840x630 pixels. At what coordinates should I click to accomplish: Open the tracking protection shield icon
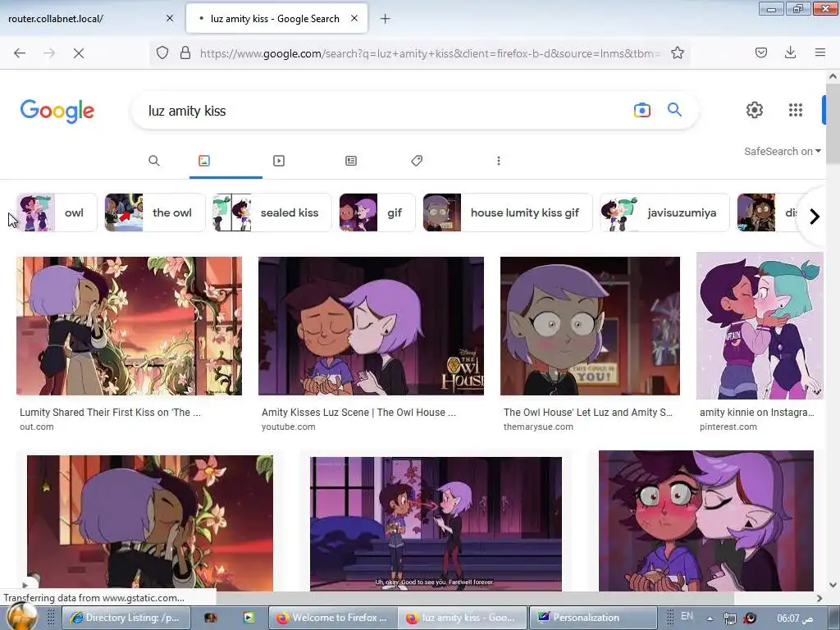[162, 53]
